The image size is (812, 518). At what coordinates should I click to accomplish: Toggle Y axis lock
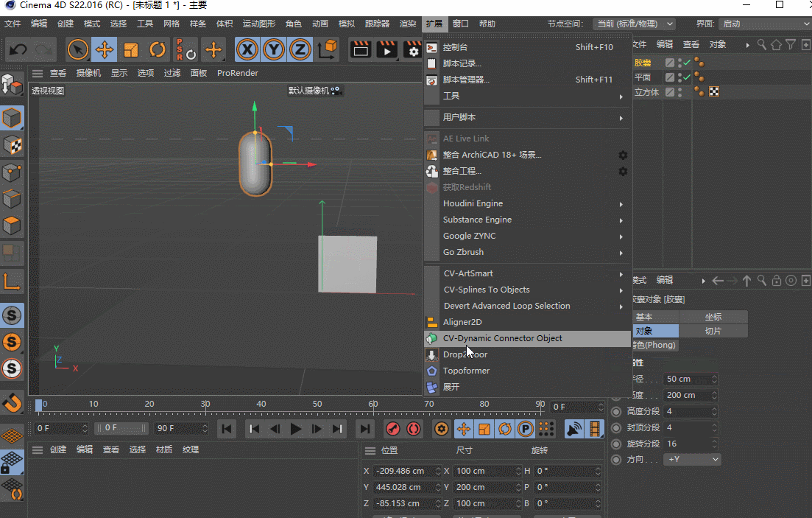(273, 50)
